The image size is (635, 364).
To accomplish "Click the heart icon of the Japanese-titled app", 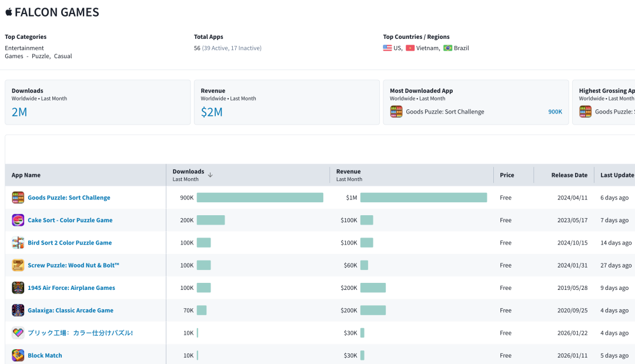I will 18,333.
